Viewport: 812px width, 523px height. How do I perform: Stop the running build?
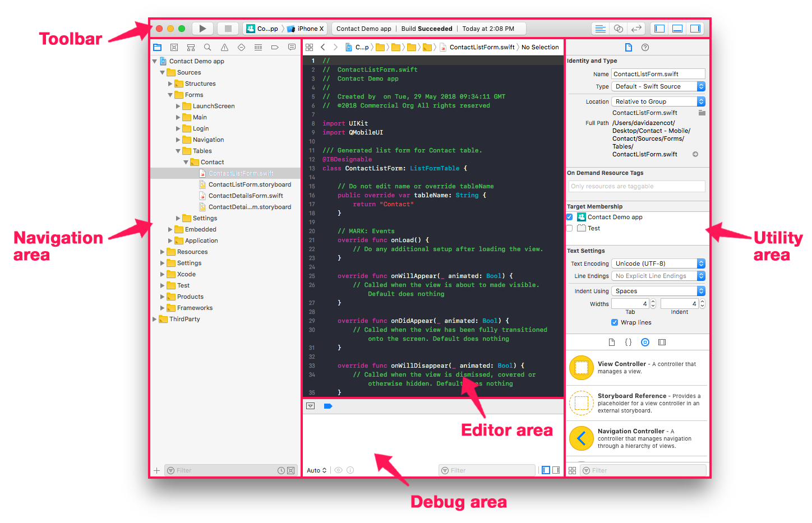228,29
